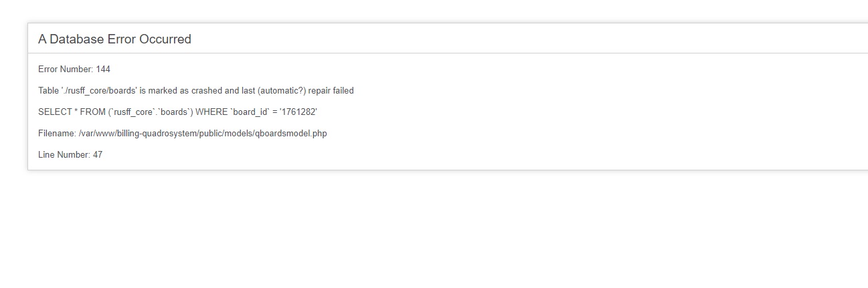
Task: Click the error number value 144
Action: [103, 69]
